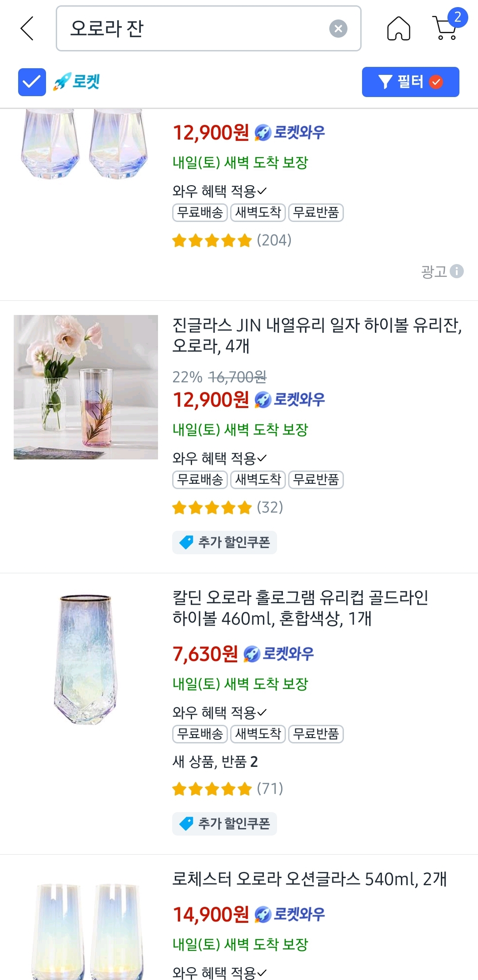Open the 필터 filter button
478x980 pixels.
pos(410,82)
